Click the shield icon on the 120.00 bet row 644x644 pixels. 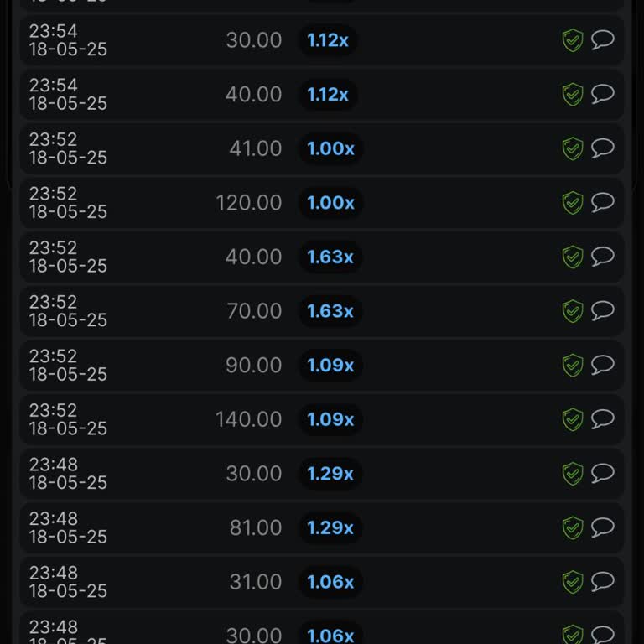[x=573, y=203]
